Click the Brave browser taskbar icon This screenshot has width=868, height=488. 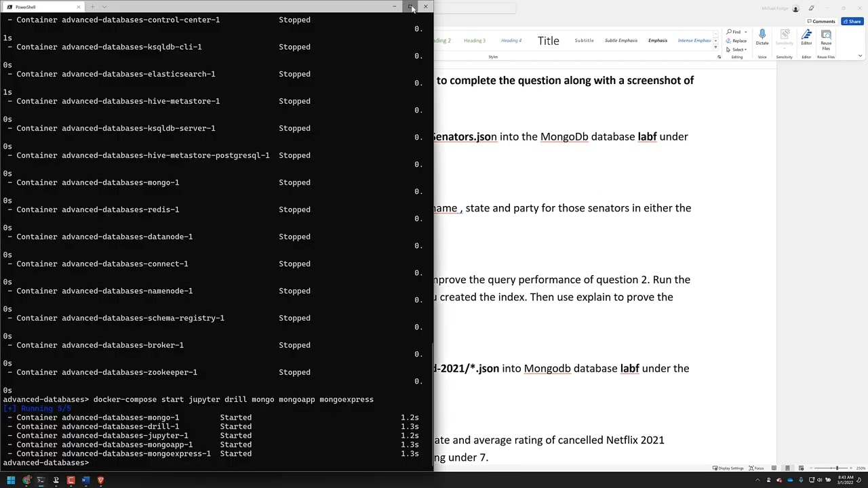tap(100, 481)
